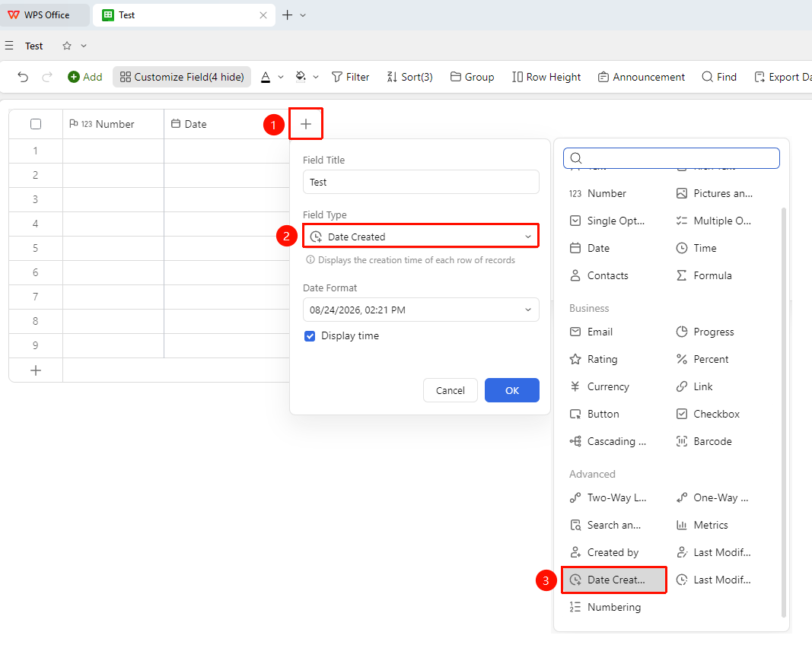Expand the tab list chevron
The image size is (812, 645).
pos(303,15)
